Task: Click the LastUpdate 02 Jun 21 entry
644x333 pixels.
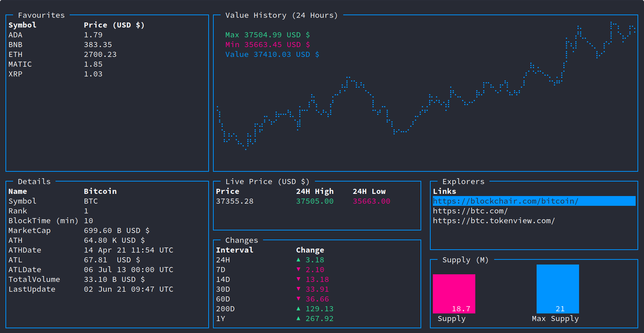Action: (128, 289)
